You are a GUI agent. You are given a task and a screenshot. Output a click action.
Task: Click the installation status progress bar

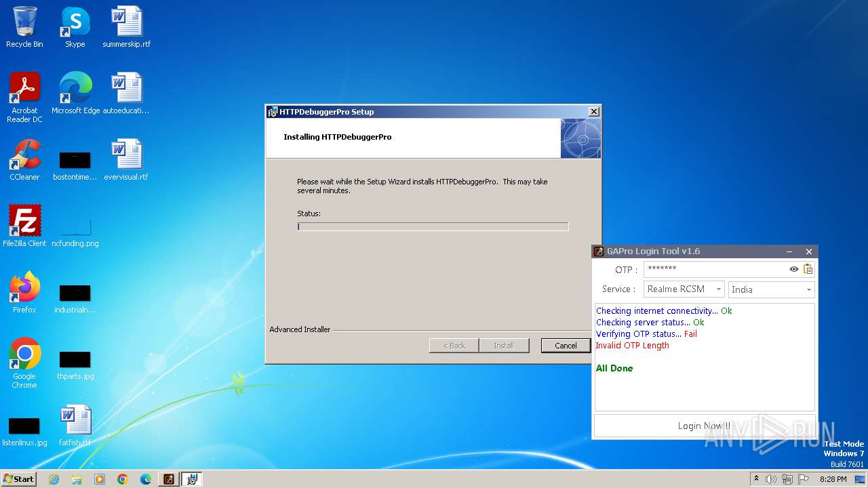(x=433, y=226)
